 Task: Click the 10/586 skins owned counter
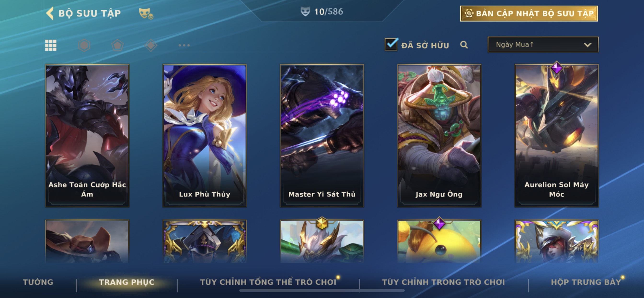(x=322, y=12)
